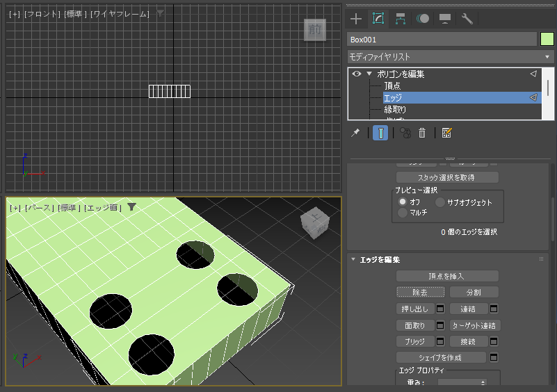Click the 連結 button
The image size is (557, 392).
click(469, 309)
